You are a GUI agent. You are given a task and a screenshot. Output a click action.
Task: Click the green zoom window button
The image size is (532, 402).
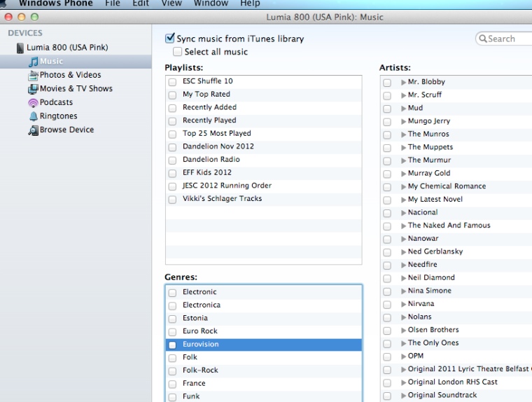click(x=34, y=17)
